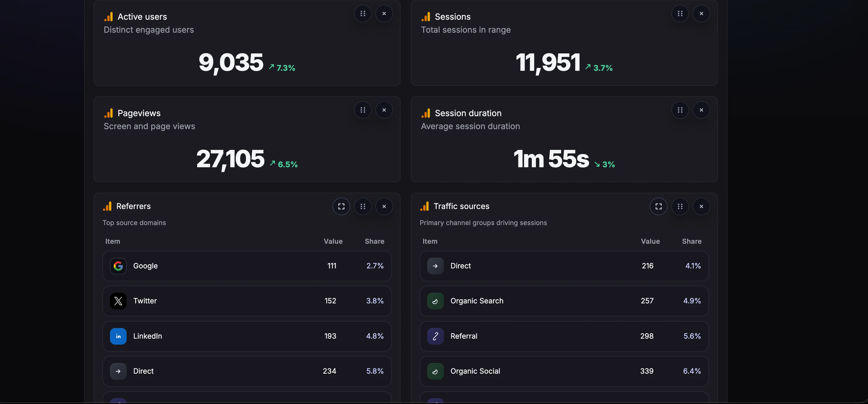This screenshot has width=868, height=404.
Task: Click the LinkedIn logo icon
Action: coord(118,336)
